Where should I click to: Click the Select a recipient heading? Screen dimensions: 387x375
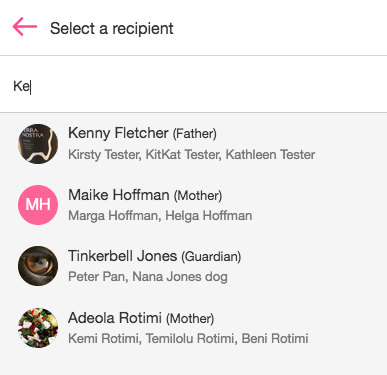pyautogui.click(x=112, y=29)
